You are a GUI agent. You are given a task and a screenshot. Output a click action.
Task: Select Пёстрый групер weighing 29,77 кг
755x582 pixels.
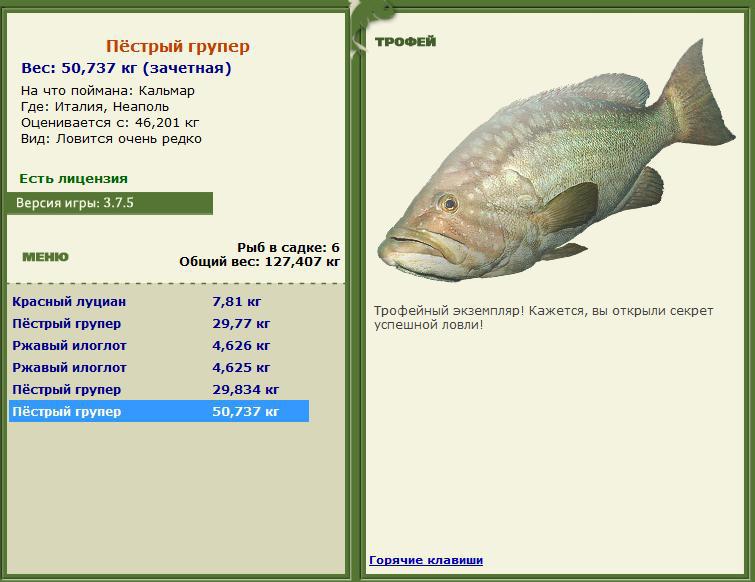pos(159,323)
